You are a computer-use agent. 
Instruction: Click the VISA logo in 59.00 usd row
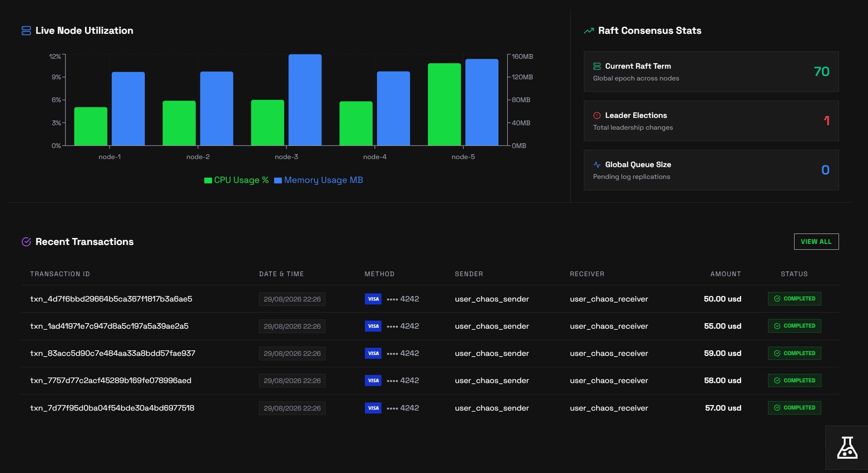(373, 353)
